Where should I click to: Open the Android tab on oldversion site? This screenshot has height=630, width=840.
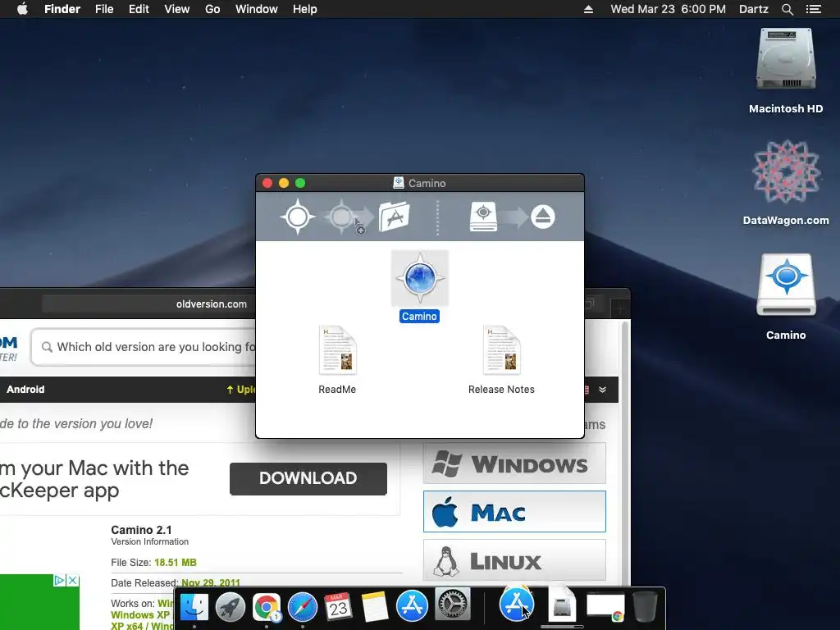tap(25, 390)
